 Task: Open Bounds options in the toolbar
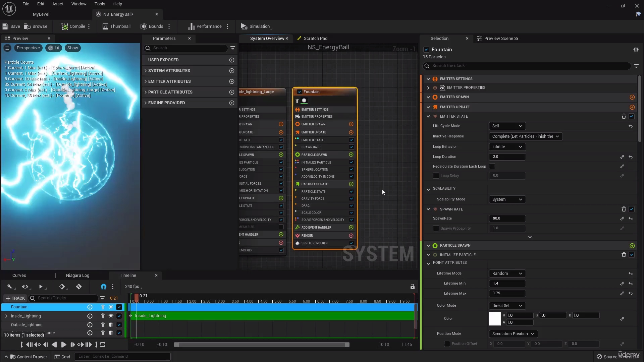pyautogui.click(x=169, y=26)
